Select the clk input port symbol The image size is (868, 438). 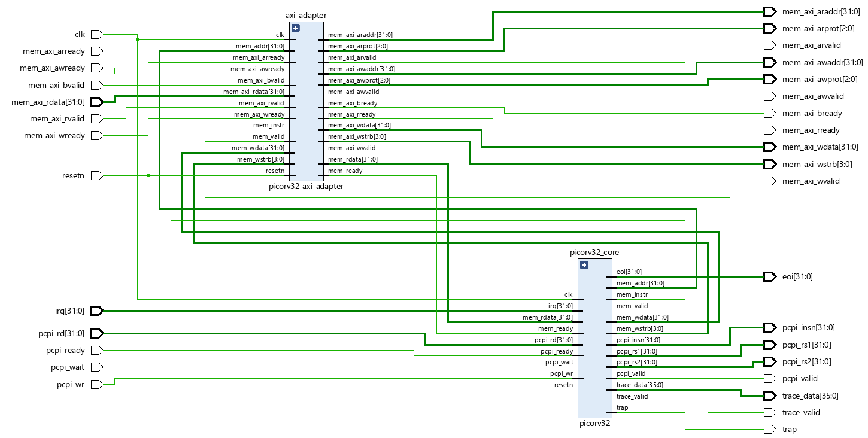coord(97,34)
